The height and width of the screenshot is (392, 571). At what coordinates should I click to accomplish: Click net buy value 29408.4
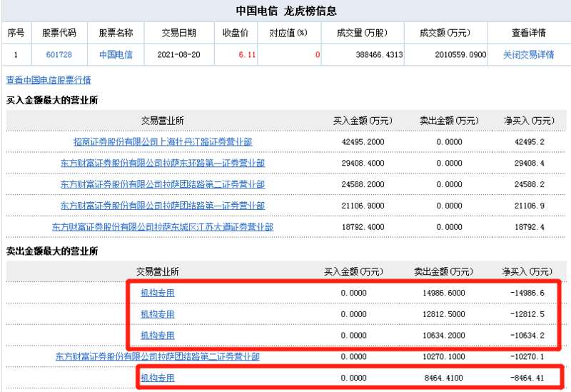pos(529,163)
